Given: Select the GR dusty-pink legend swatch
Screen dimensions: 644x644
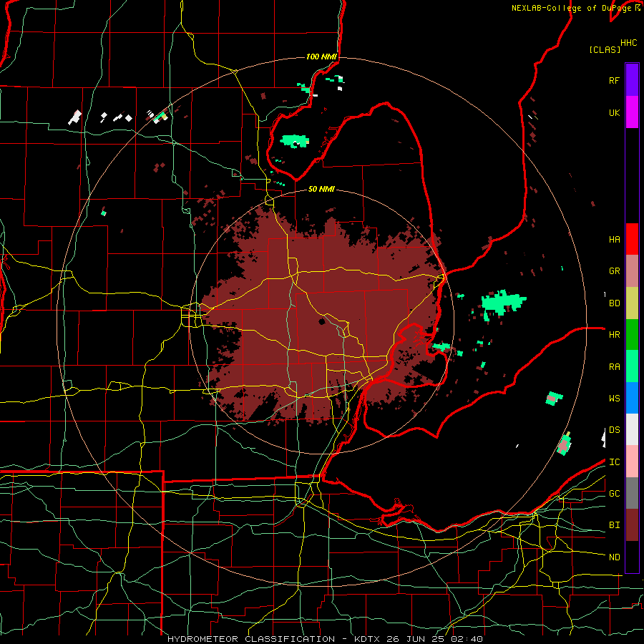Looking at the screenshot, I should [632, 270].
